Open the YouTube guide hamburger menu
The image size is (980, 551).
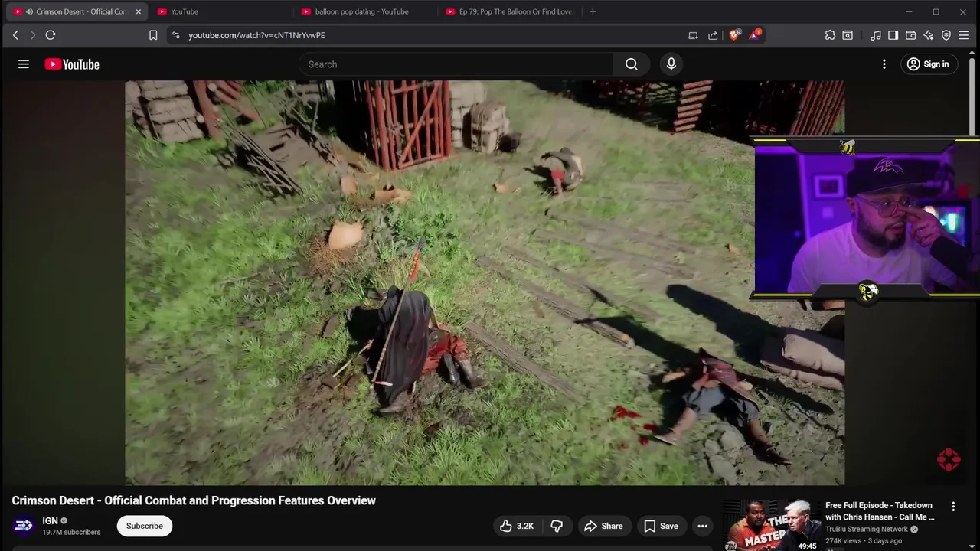tap(24, 64)
